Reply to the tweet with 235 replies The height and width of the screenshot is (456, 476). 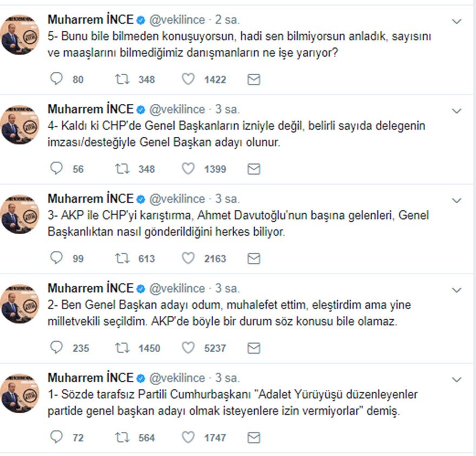(x=56, y=347)
